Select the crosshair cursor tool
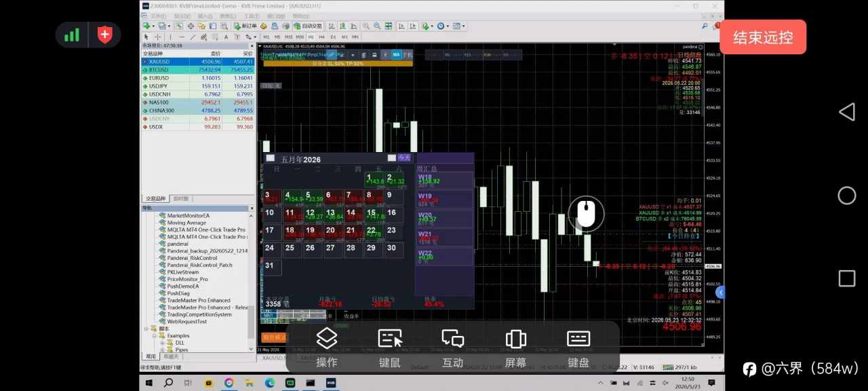This screenshot has width=868, height=391. 157,37
